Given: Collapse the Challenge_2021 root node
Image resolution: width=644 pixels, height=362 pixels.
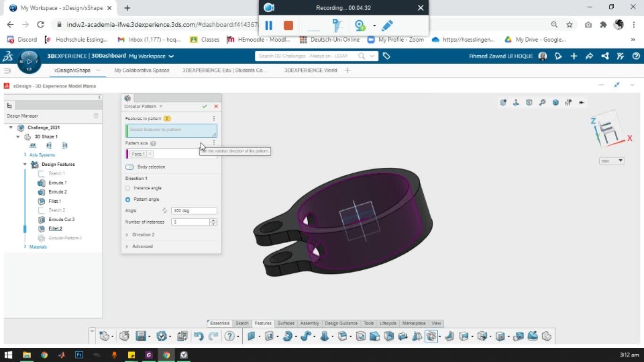Looking at the screenshot, I should [x=11, y=128].
